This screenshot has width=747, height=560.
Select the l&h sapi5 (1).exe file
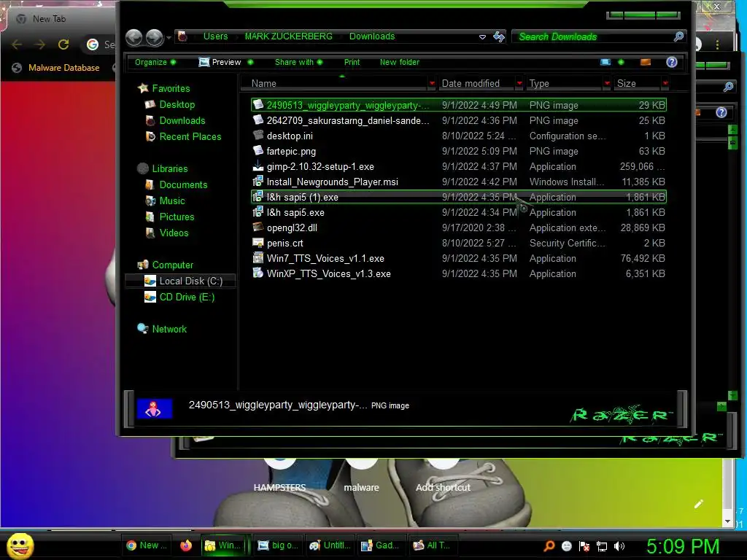pyautogui.click(x=459, y=197)
